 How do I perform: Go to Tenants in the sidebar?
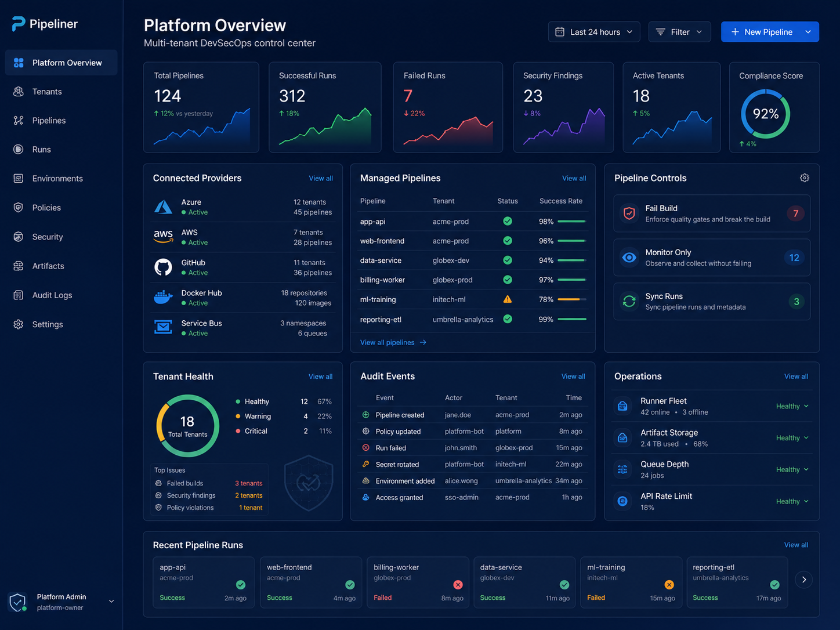coord(61,92)
